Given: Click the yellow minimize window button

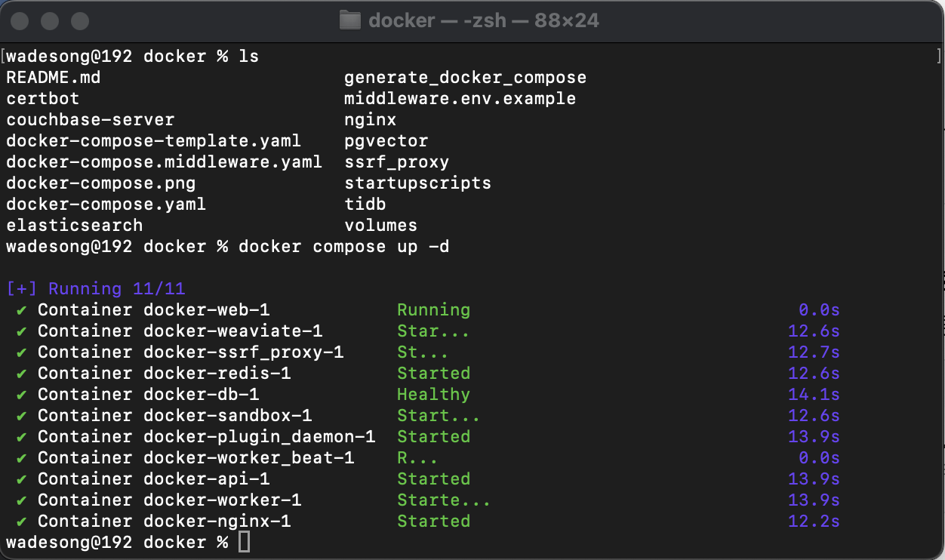Looking at the screenshot, I should (50, 20).
